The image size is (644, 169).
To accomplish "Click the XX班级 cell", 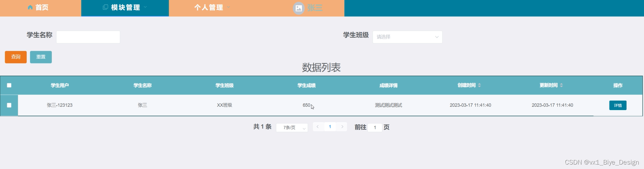I will coord(224,105).
